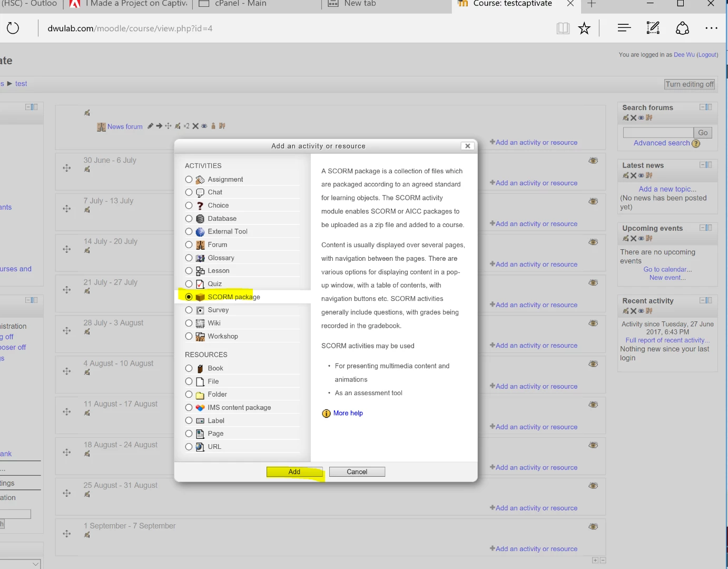Delete the Search forums block X icon

633,117
